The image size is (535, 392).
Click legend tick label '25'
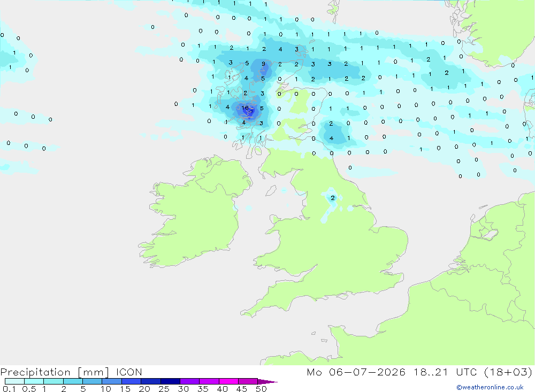click(164, 389)
